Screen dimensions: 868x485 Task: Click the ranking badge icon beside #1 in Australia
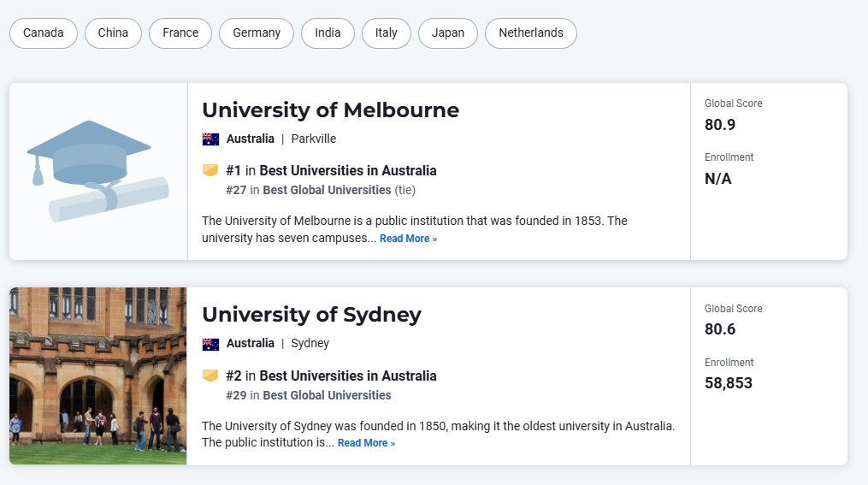point(210,170)
